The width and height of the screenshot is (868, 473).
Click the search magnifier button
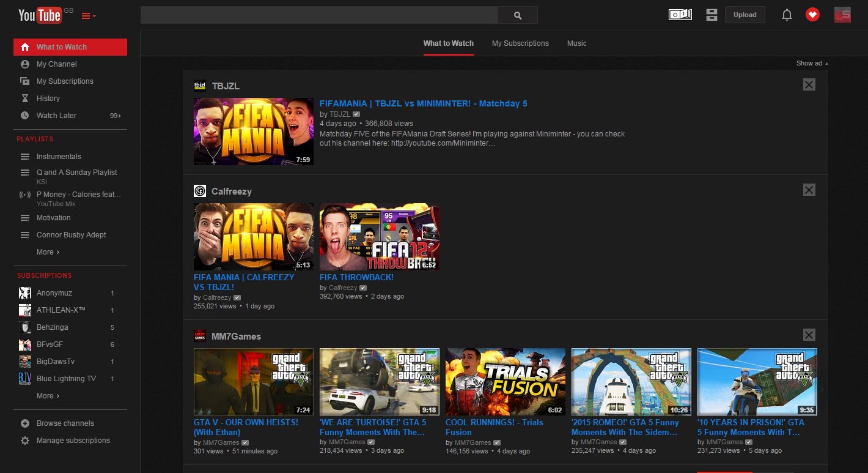click(x=518, y=15)
